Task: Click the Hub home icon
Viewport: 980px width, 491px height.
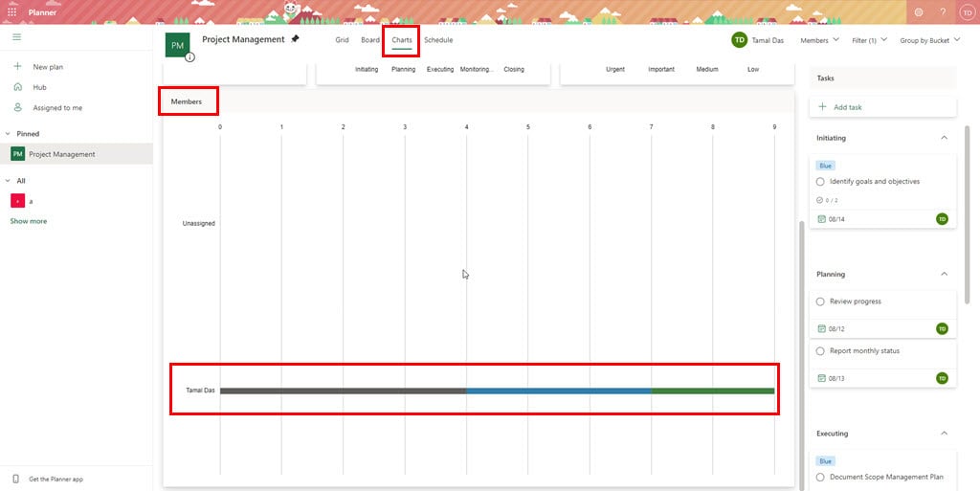Action: (17, 87)
